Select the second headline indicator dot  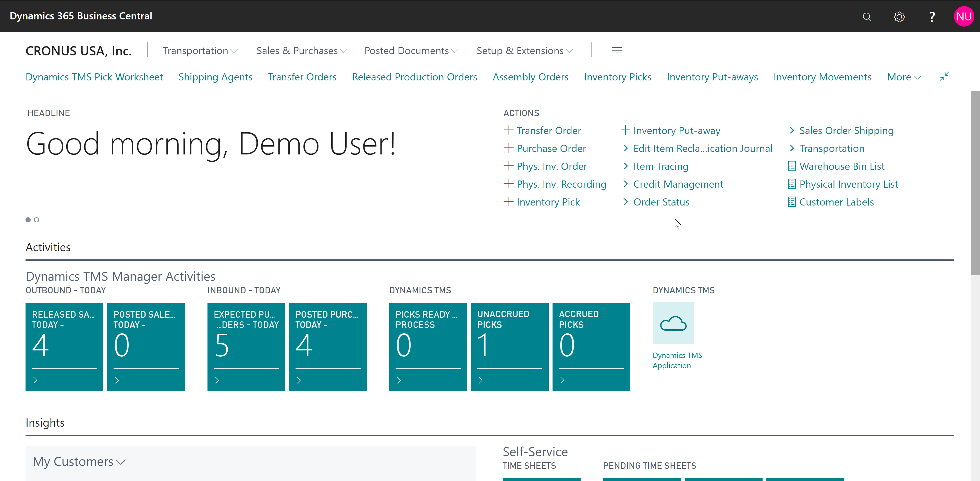coord(36,220)
